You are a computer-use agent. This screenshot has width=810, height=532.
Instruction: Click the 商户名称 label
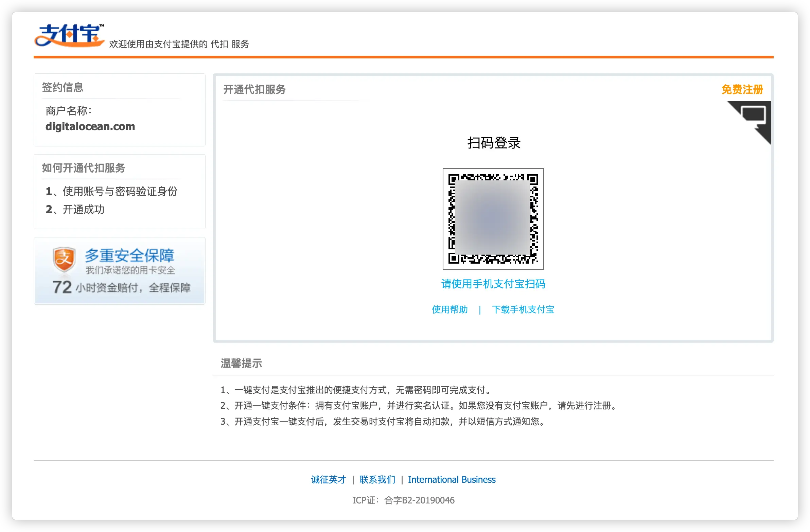(68, 111)
